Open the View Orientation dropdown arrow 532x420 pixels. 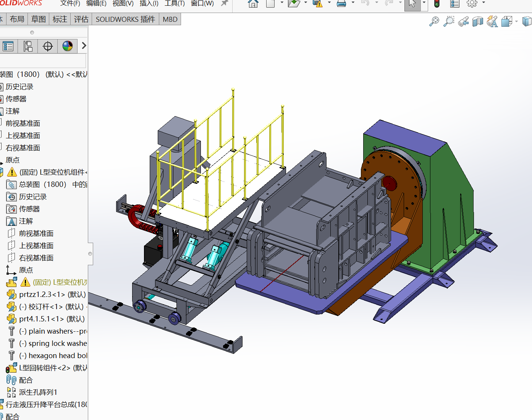(516, 22)
